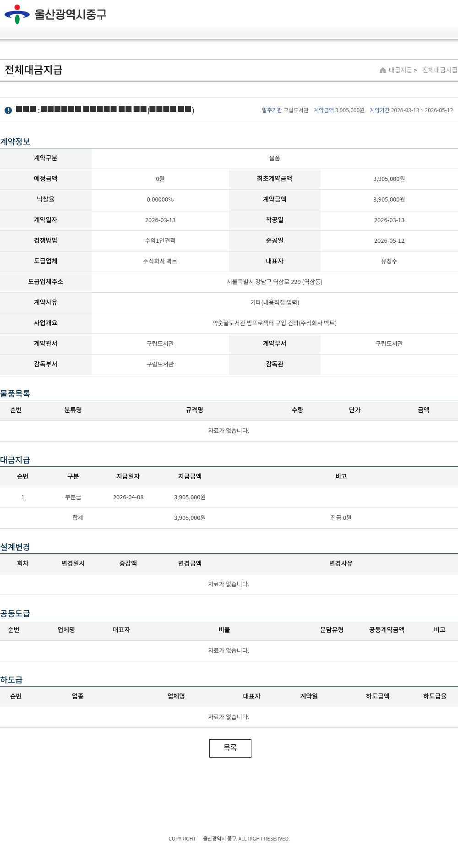Click the 하도급 section heading
Image resolution: width=458 pixels, height=868 pixels.
11,680
